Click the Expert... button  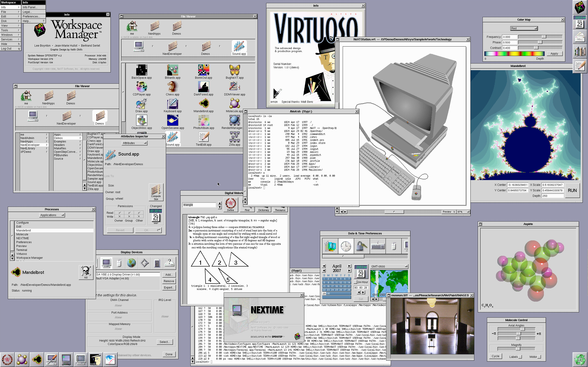[169, 288]
